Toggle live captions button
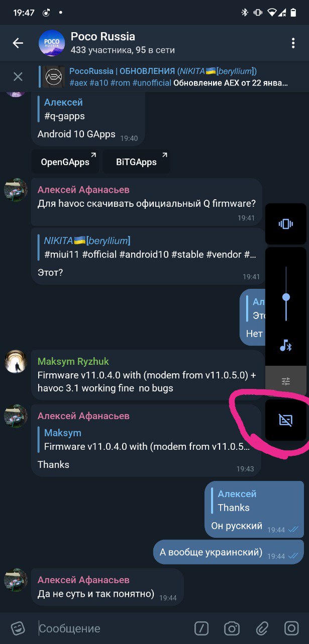 286,420
